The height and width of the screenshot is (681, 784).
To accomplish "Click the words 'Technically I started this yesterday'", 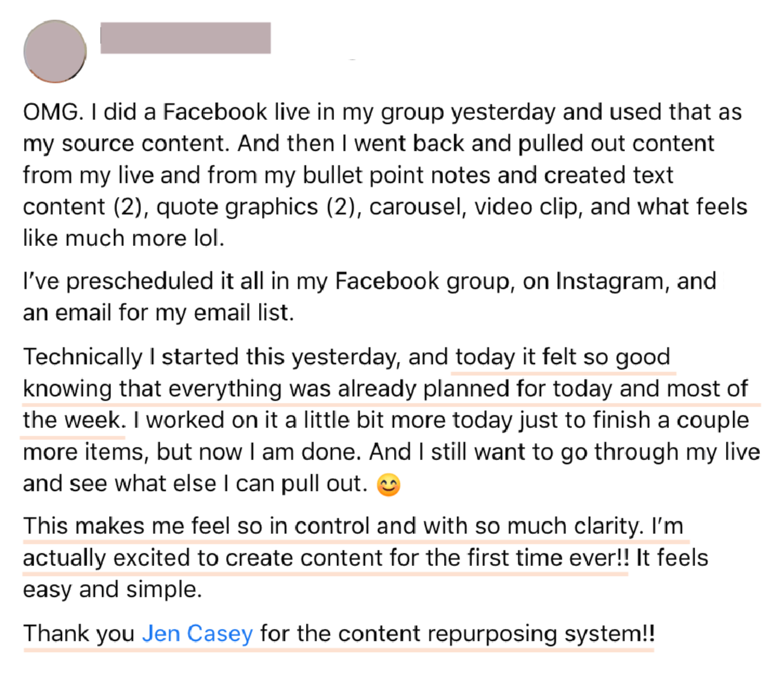I will (x=212, y=357).
